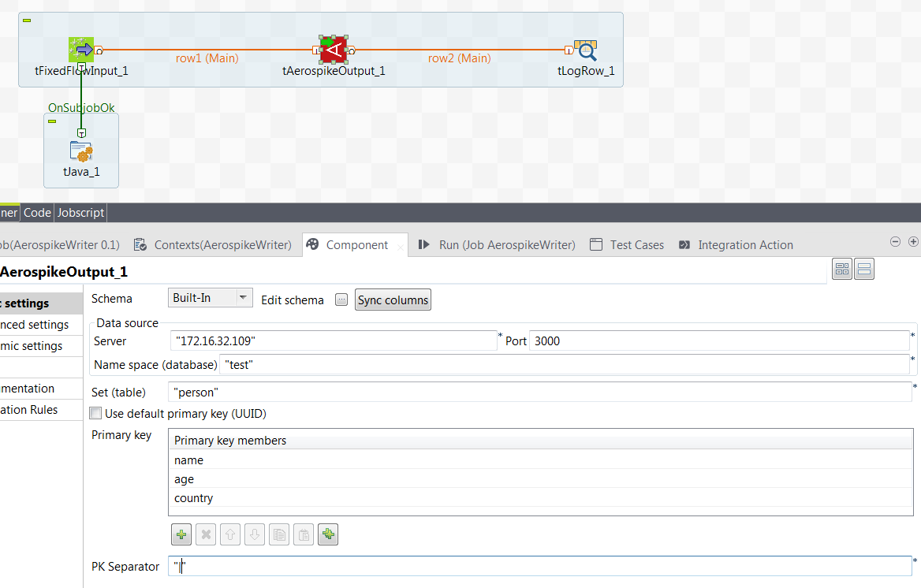Open the Dynamic settings side tab
Viewport: 921px width, 588px height.
click(41, 346)
